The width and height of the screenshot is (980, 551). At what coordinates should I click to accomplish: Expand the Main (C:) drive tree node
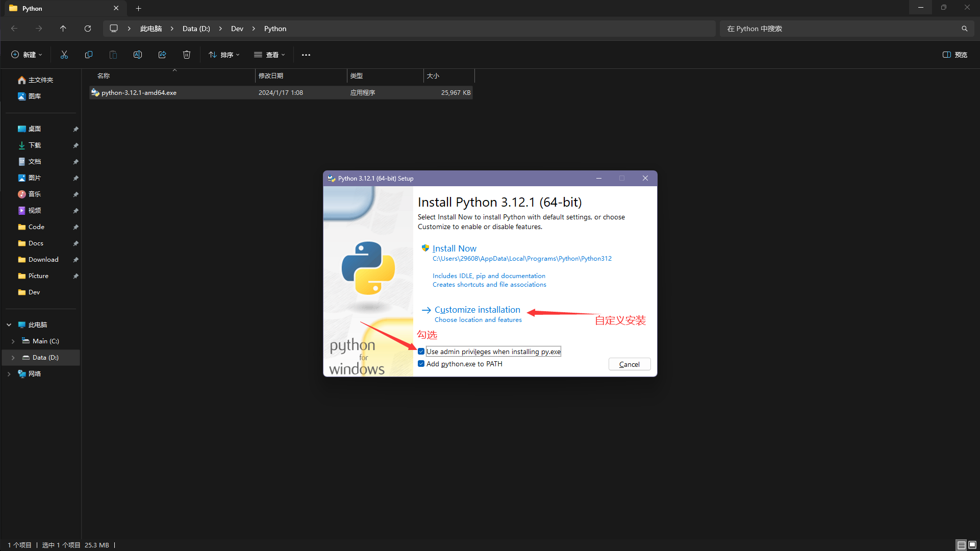tap(13, 341)
